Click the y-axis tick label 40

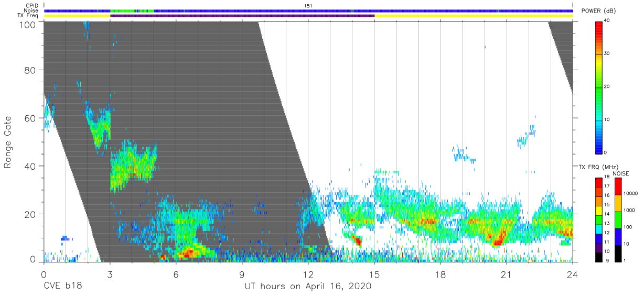coord(30,166)
